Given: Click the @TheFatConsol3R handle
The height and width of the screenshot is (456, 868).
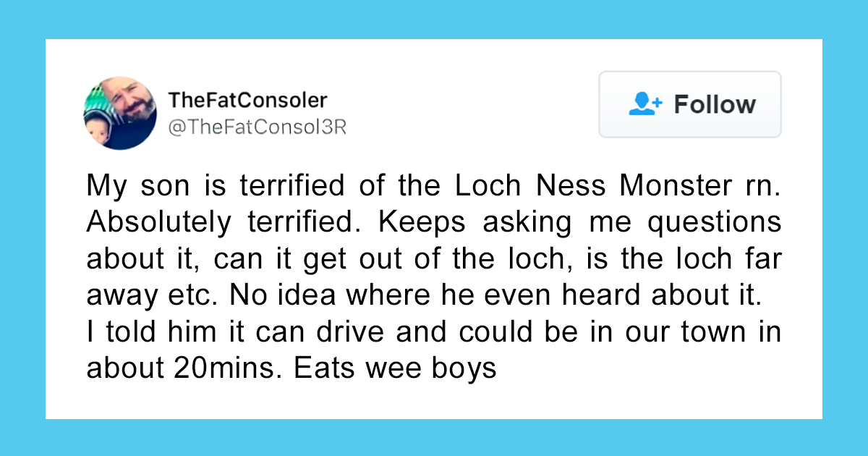Looking at the screenshot, I should tap(257, 127).
